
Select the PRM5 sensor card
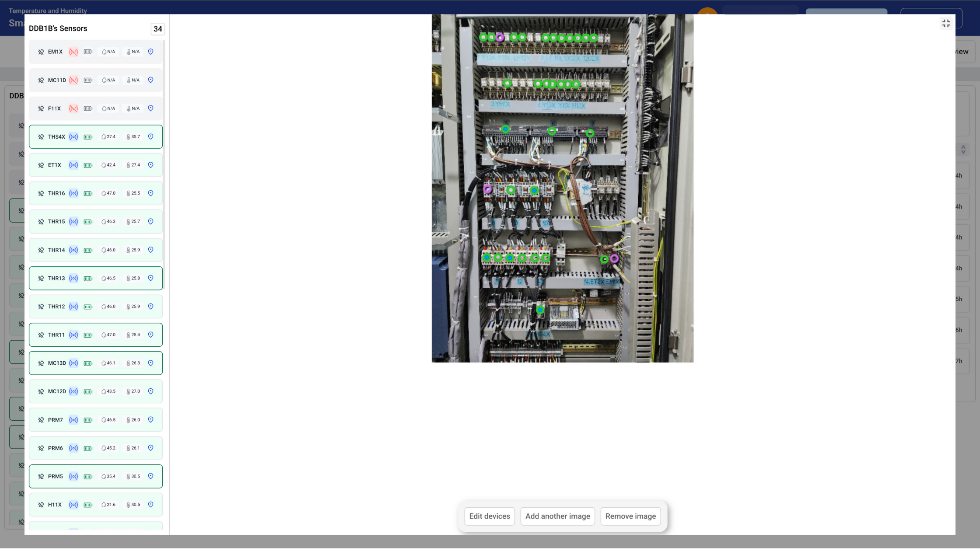[x=96, y=477]
